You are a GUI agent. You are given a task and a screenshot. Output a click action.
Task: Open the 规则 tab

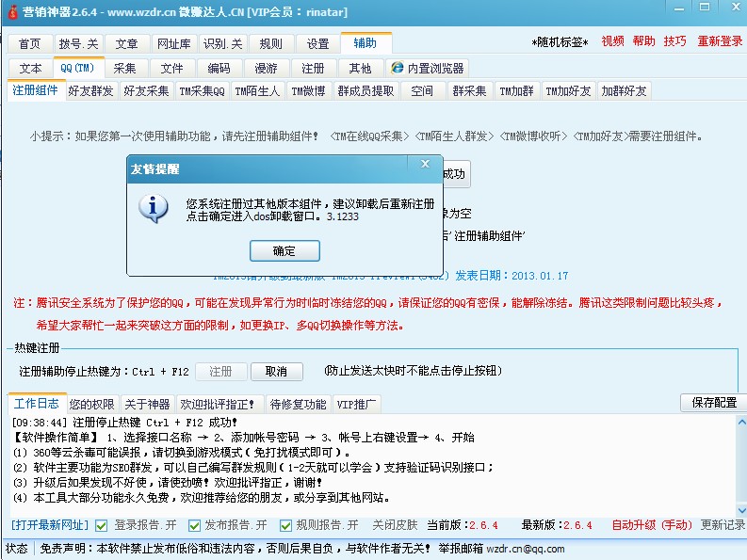(270, 44)
